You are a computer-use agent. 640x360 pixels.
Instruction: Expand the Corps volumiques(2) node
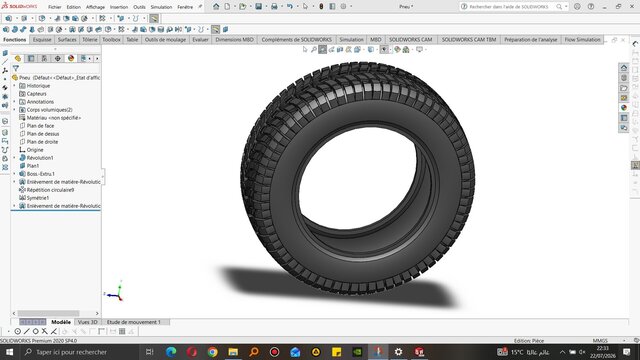coord(14,110)
